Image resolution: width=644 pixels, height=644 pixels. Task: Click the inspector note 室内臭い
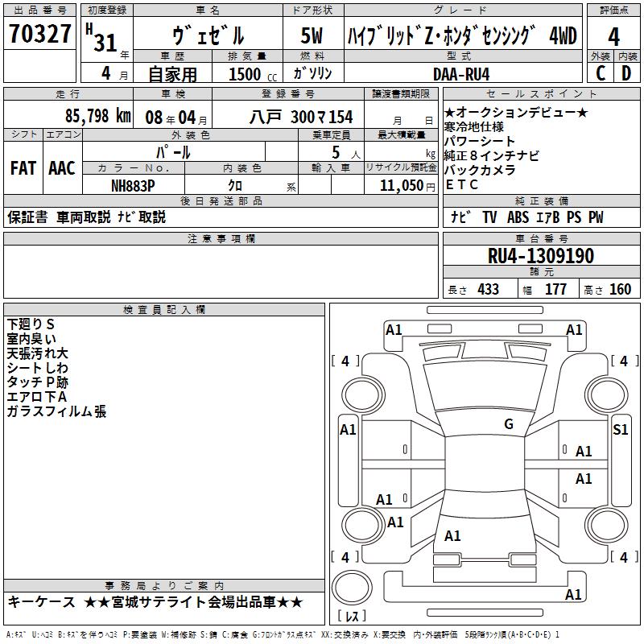31,339
